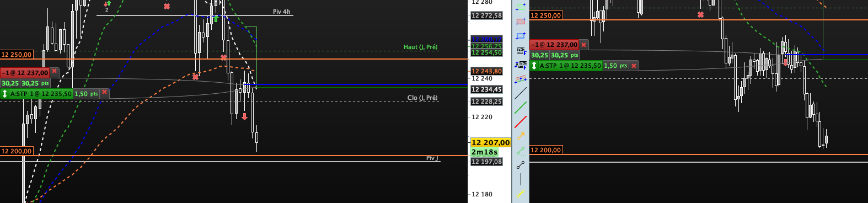Screen dimensions: 868x203
Task: Click the red down arrow trade marker on right chart
Action: 786,62
